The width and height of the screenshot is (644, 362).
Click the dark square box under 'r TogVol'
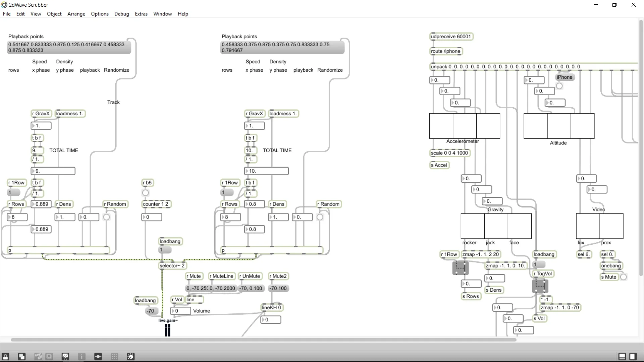[540, 286]
